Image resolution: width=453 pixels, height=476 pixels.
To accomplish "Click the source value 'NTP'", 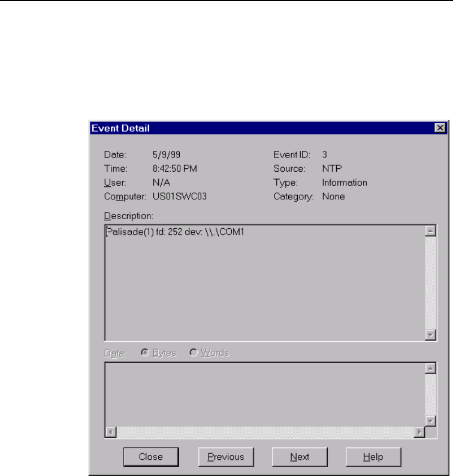I will (x=332, y=168).
